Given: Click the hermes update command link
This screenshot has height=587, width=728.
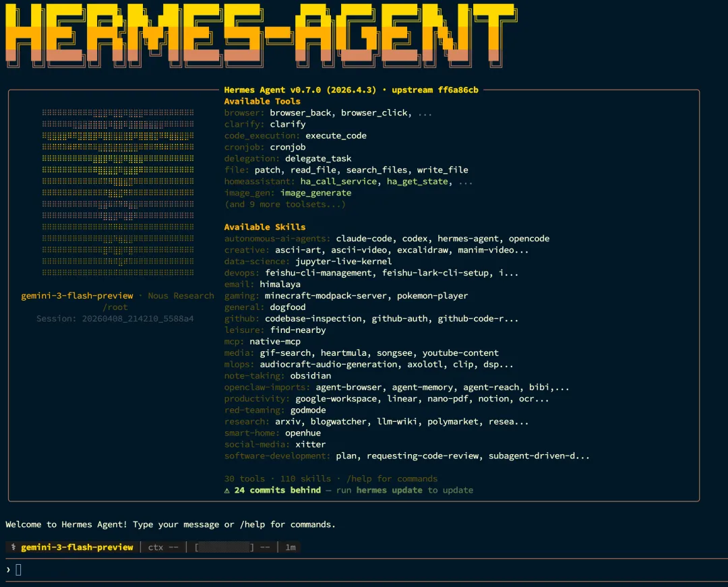Looking at the screenshot, I should click(x=388, y=490).
